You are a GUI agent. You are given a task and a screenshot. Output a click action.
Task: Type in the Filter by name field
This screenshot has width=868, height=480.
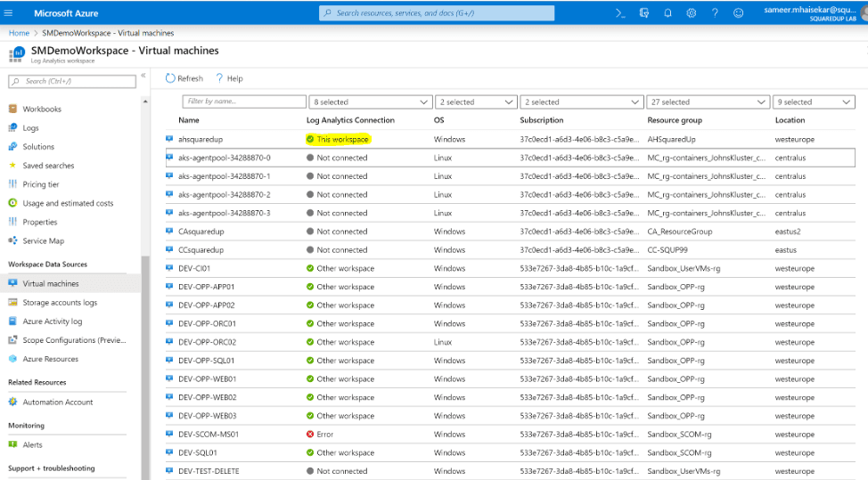(x=243, y=102)
